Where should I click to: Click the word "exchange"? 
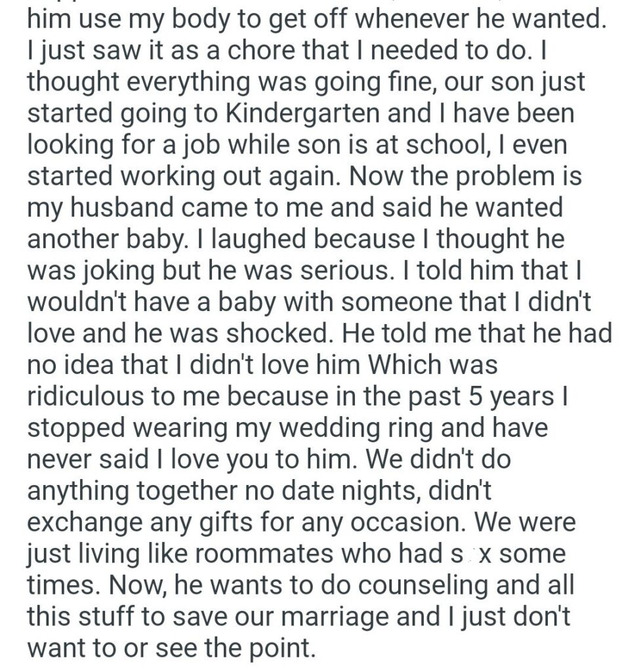coord(90,522)
